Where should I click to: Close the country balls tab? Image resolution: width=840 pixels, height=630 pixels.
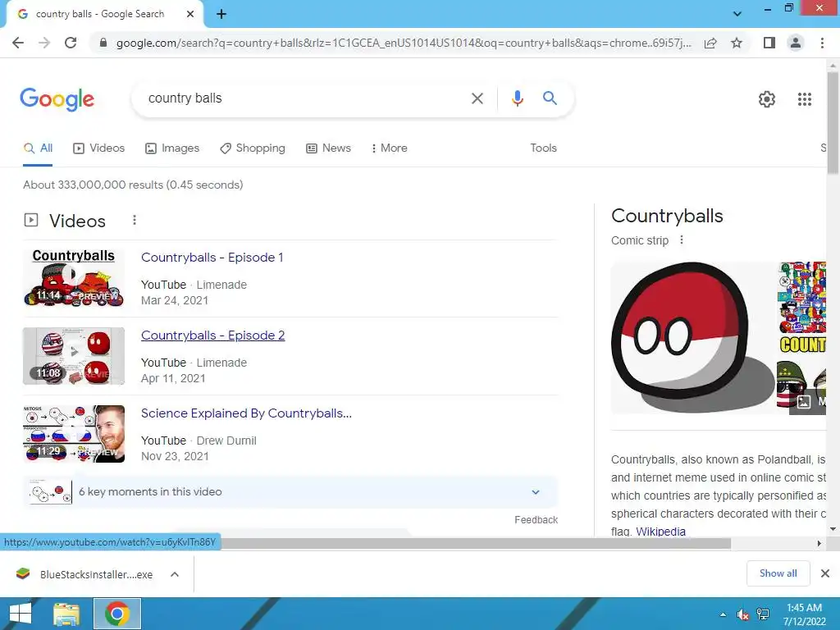[x=190, y=14]
